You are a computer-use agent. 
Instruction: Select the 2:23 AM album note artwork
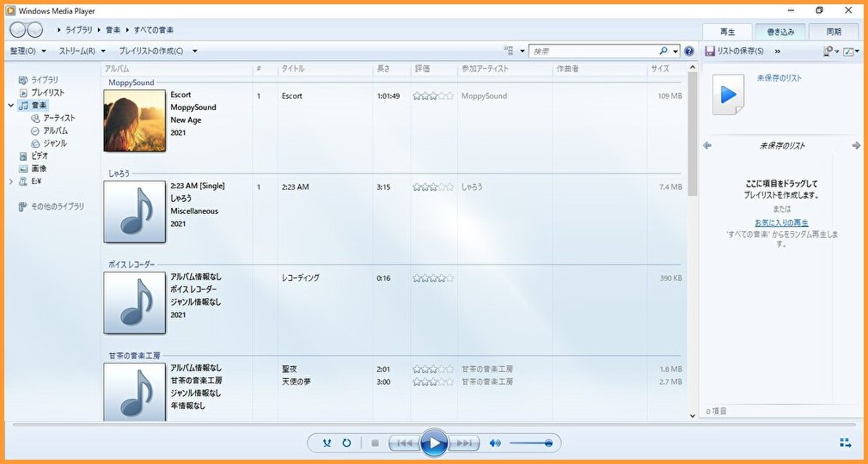135,211
